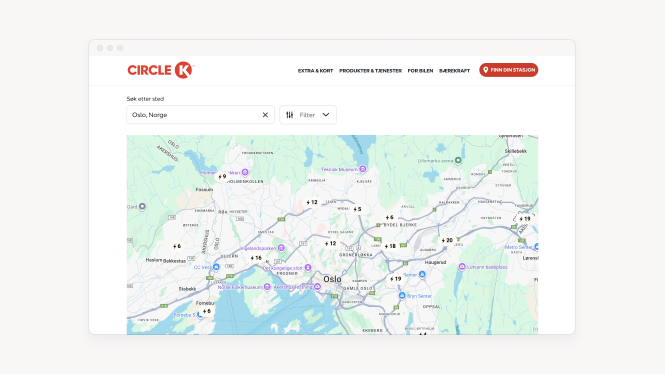Select charger marker 12 above Grünerløkka
The width and height of the screenshot is (665, 374).
[330, 243]
